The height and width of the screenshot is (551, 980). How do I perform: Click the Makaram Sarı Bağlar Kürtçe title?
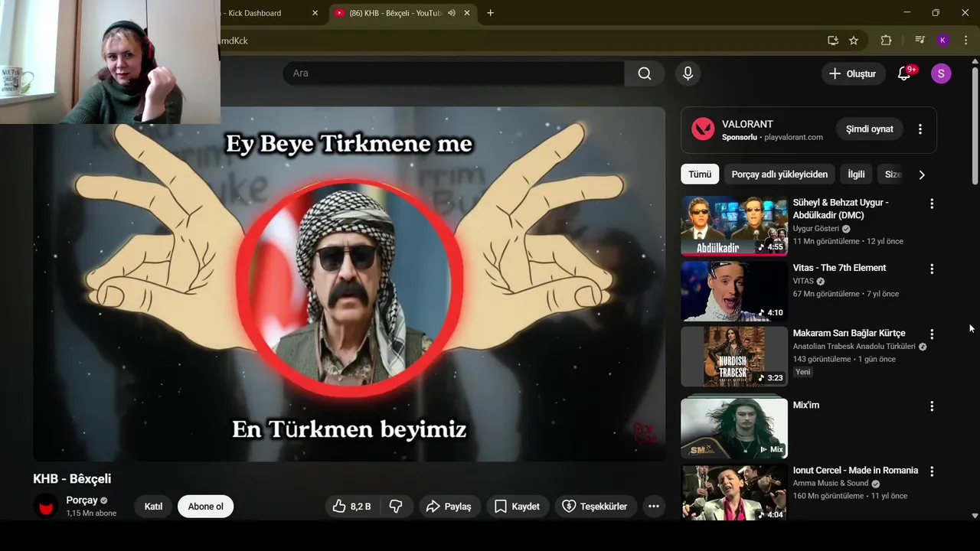click(849, 333)
